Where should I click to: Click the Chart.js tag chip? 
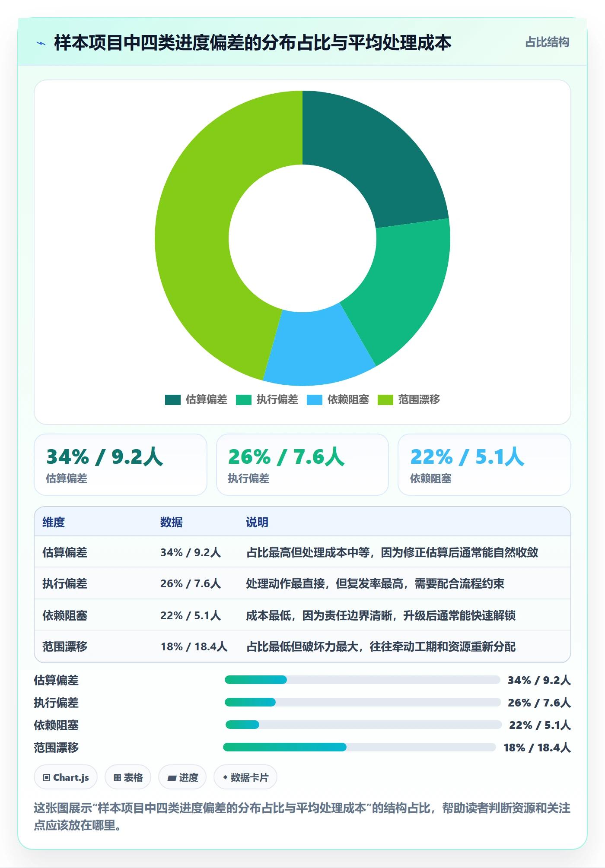click(66, 777)
